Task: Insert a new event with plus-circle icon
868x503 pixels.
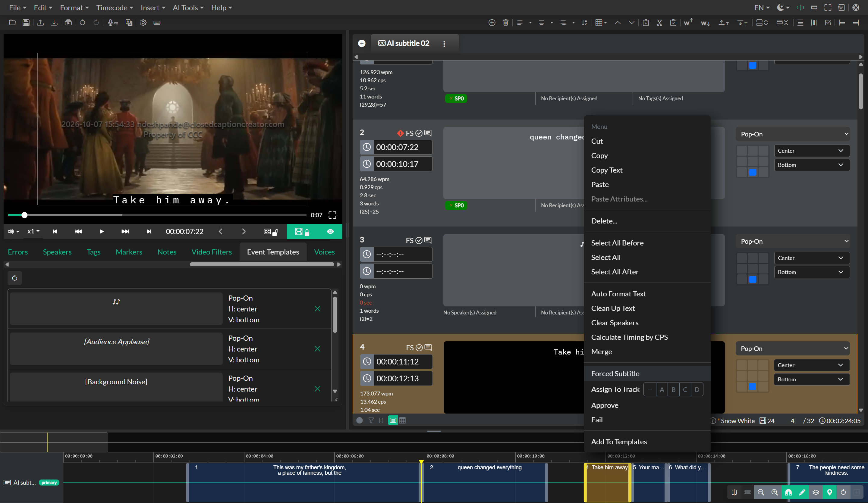Action: [492, 23]
